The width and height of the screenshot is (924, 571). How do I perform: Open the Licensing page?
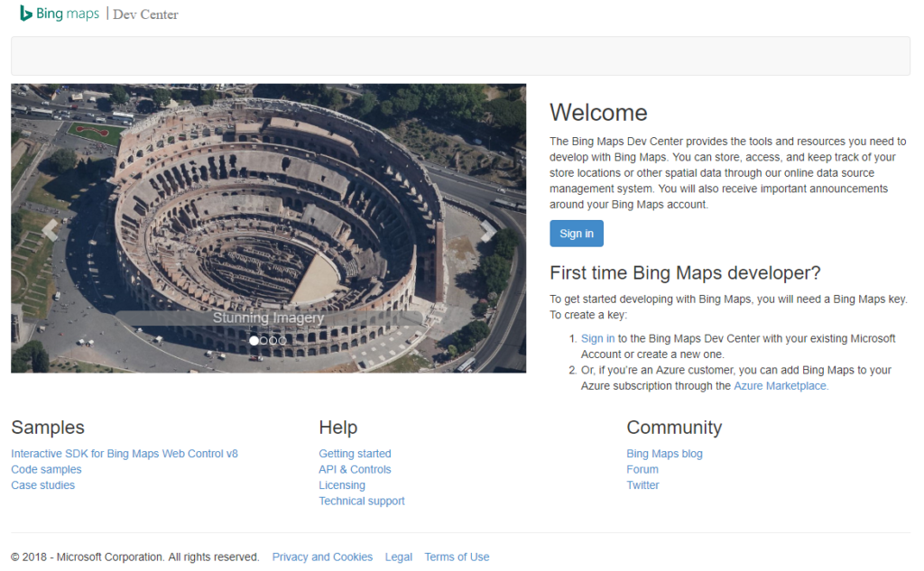coord(342,484)
